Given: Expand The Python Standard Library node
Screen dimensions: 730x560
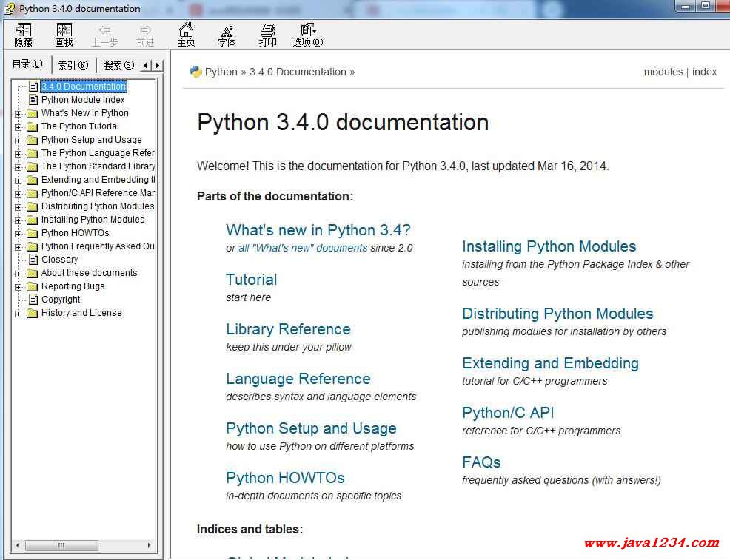Looking at the screenshot, I should tap(19, 167).
